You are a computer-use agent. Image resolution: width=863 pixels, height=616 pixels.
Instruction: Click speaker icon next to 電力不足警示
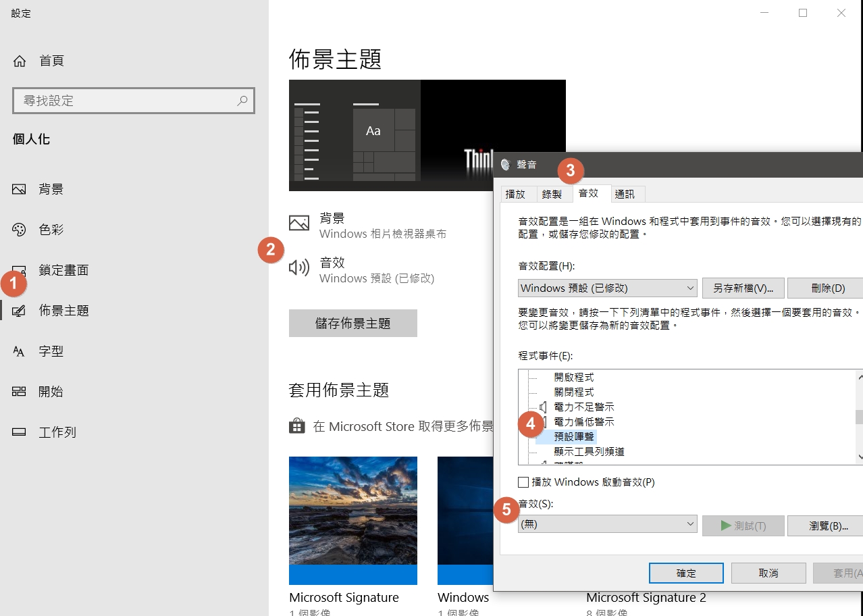(x=543, y=407)
